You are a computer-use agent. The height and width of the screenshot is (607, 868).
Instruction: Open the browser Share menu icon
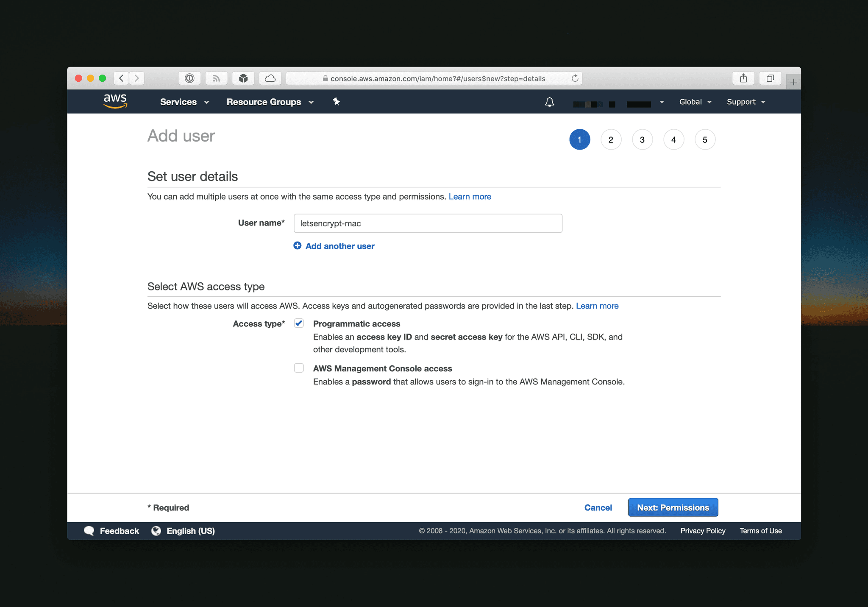click(x=743, y=78)
